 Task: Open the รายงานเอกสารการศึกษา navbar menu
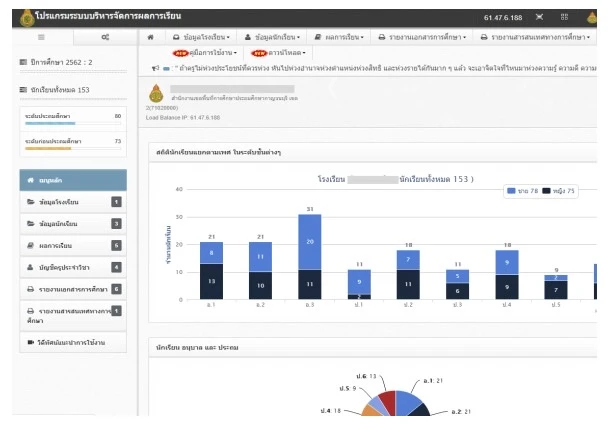[422, 37]
